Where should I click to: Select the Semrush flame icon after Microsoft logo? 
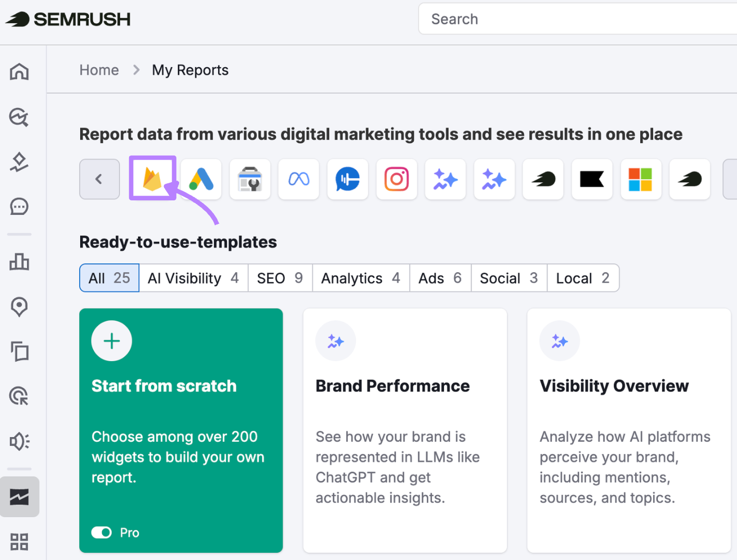pyautogui.click(x=690, y=179)
